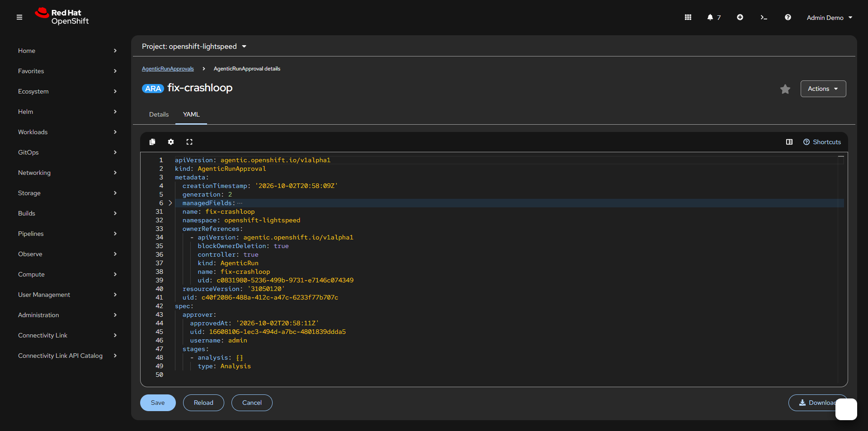Open Networking in the sidebar
Screen dimensions: 868x431
click(67, 173)
